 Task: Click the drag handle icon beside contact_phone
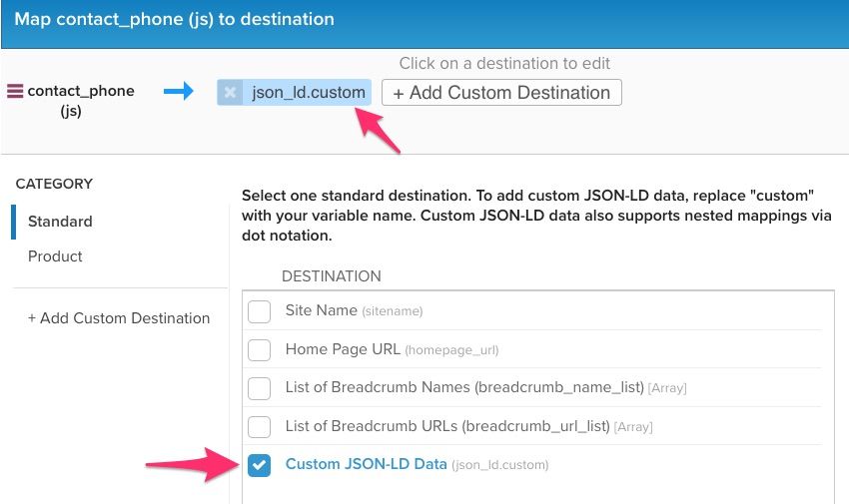(x=15, y=92)
